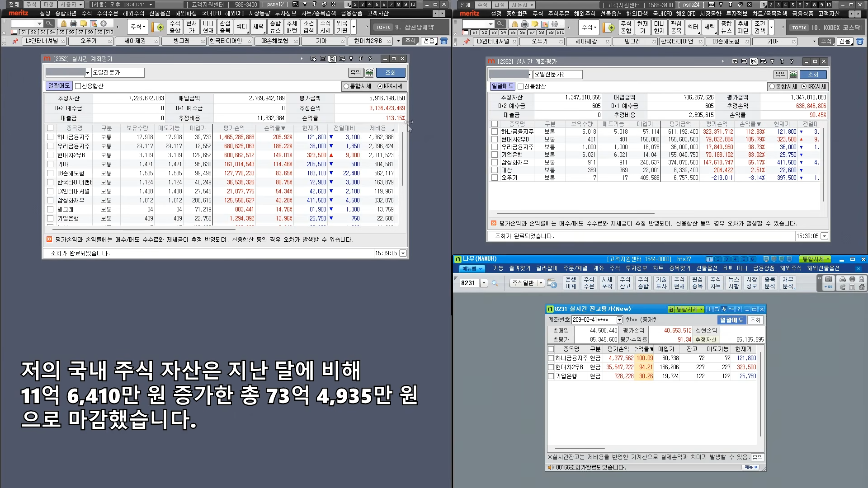Enable 신용합산 checkbox in left account window
The height and width of the screenshot is (488, 868).
[78, 86]
